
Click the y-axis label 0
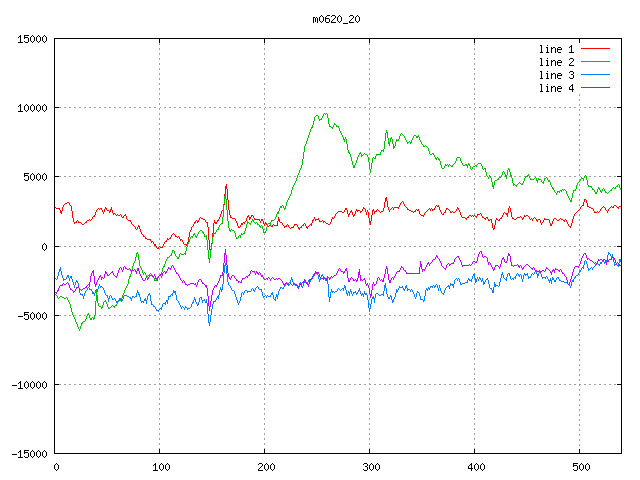(44, 247)
